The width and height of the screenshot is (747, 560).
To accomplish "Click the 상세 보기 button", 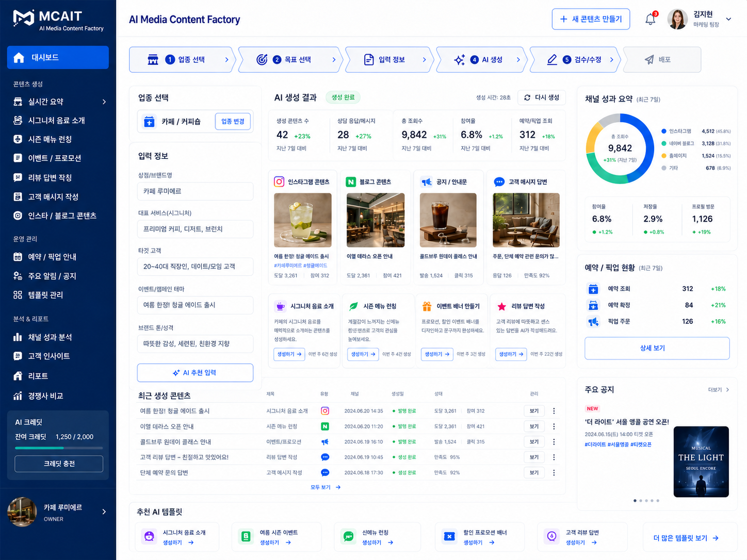I will click(x=657, y=348).
